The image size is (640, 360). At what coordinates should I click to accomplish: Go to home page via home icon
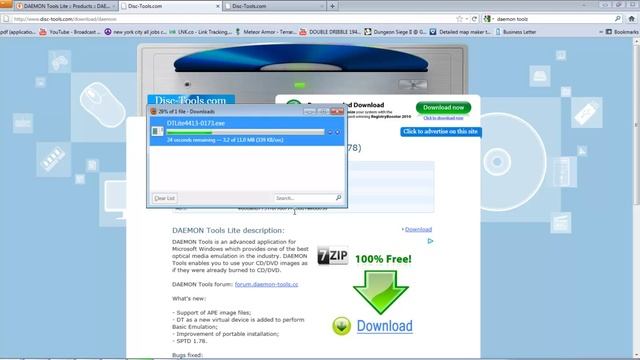(631, 19)
